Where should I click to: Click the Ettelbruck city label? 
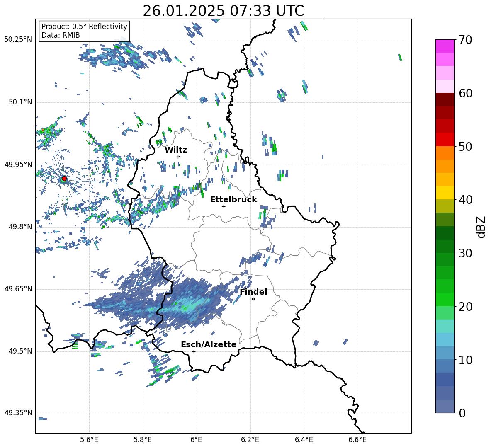click(233, 200)
